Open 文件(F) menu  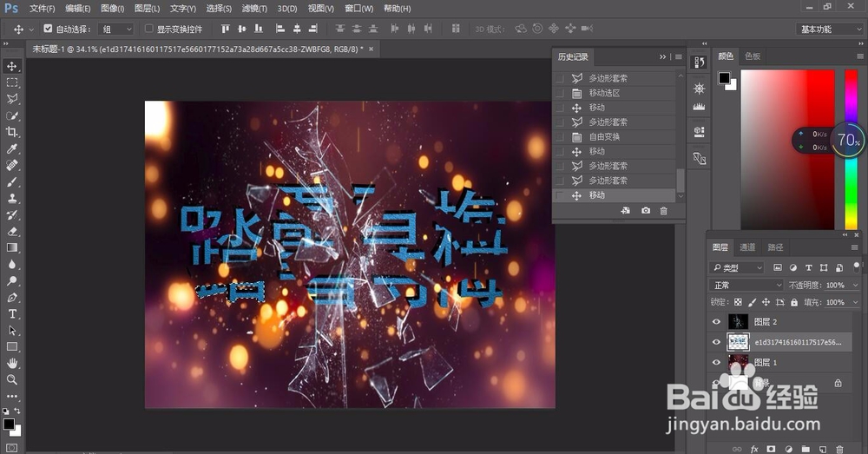(42, 9)
